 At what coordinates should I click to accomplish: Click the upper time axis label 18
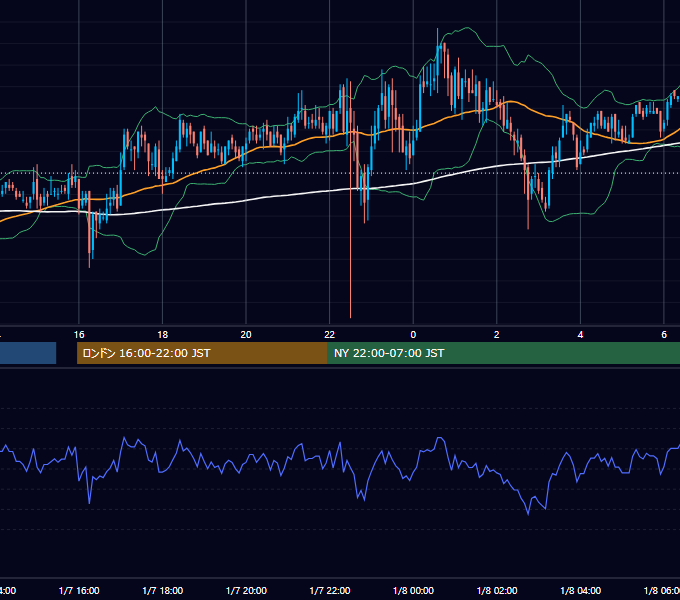point(163,335)
